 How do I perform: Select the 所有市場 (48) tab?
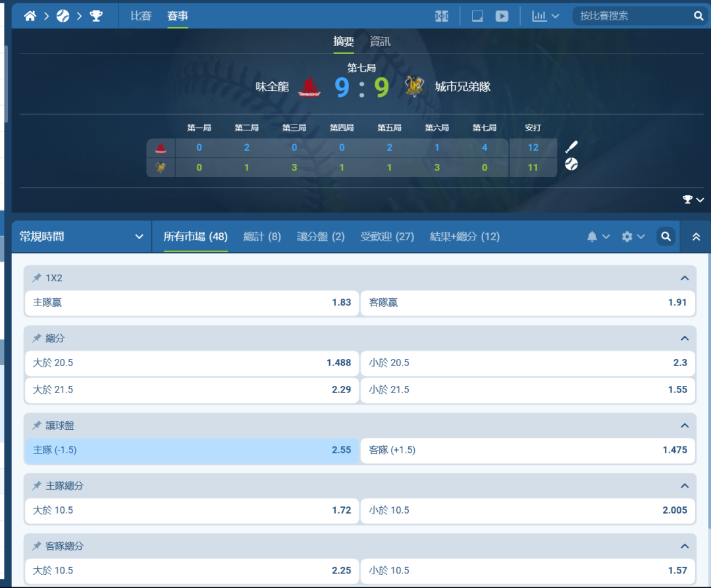[x=196, y=236]
